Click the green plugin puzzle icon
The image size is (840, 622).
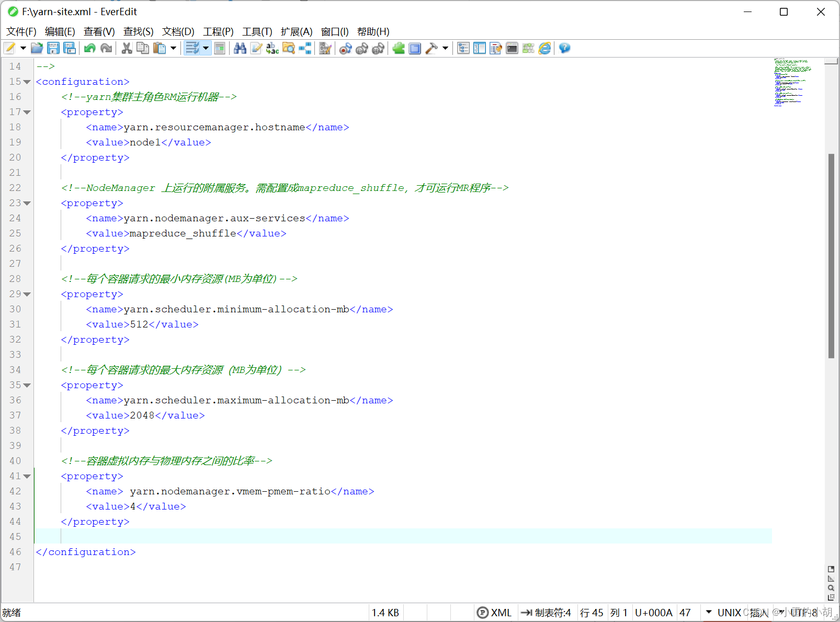pyautogui.click(x=399, y=48)
